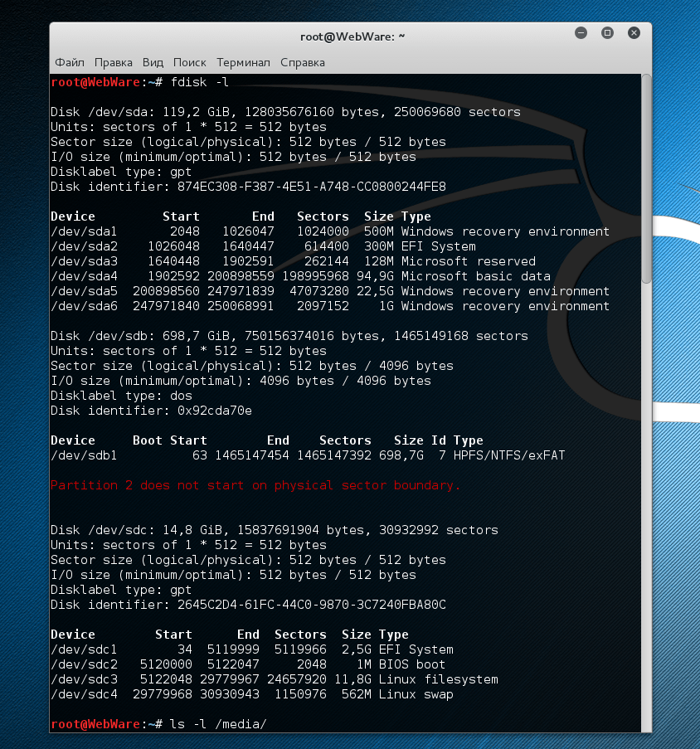
Task: Open the Вид menu
Action: click(x=153, y=62)
